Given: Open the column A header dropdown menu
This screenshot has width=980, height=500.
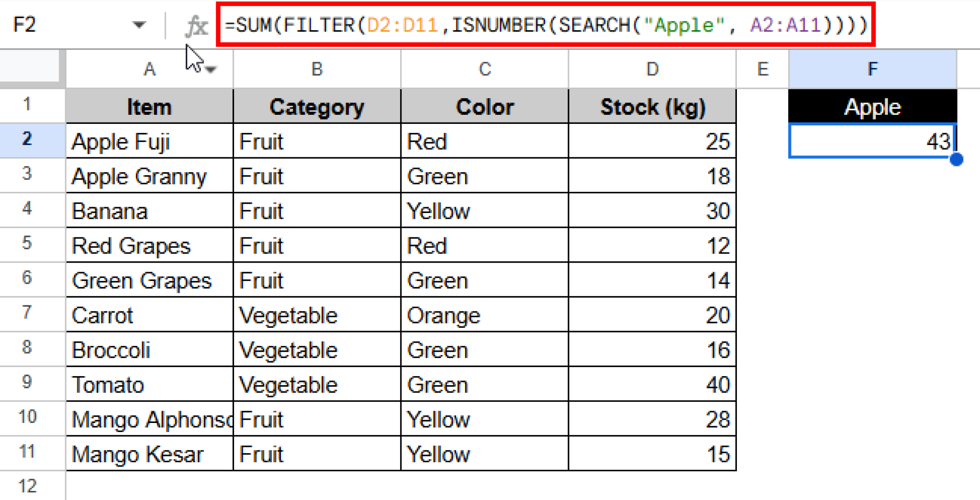Looking at the screenshot, I should 211,69.
